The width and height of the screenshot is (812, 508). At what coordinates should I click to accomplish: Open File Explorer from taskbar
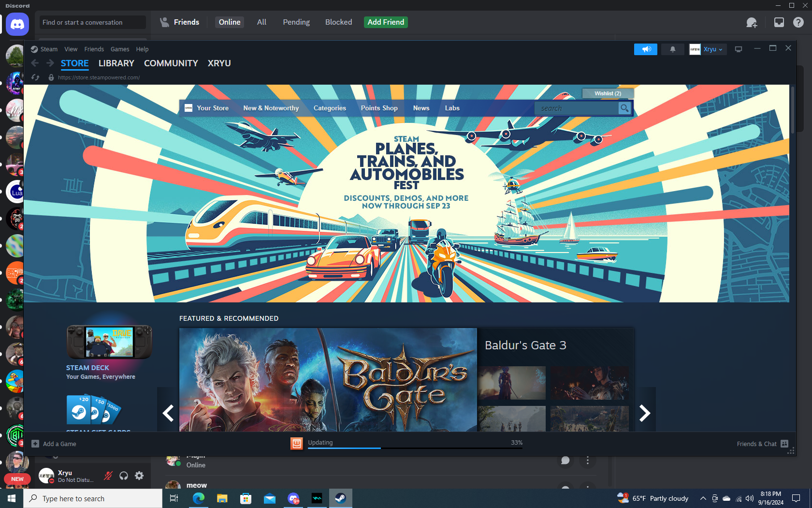222,498
